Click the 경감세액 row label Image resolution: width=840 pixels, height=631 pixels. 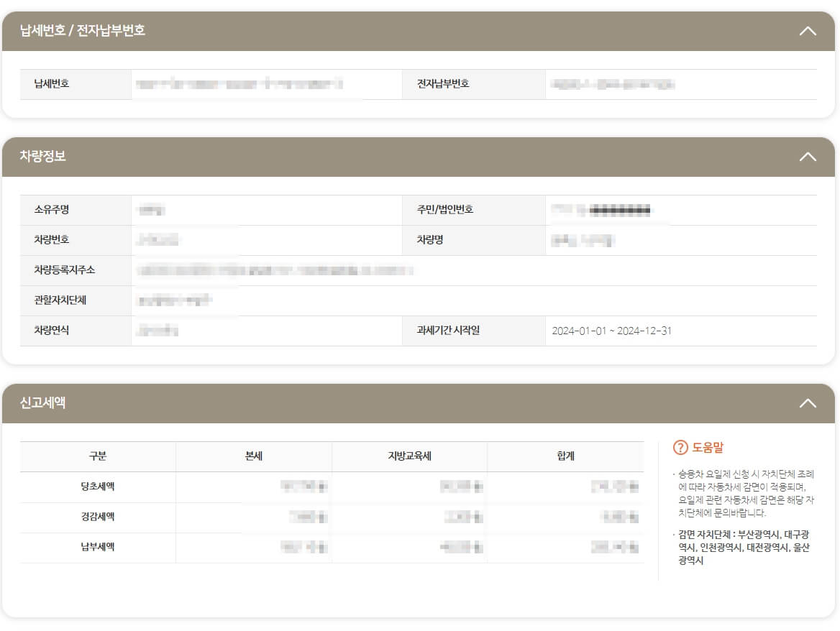pos(98,517)
